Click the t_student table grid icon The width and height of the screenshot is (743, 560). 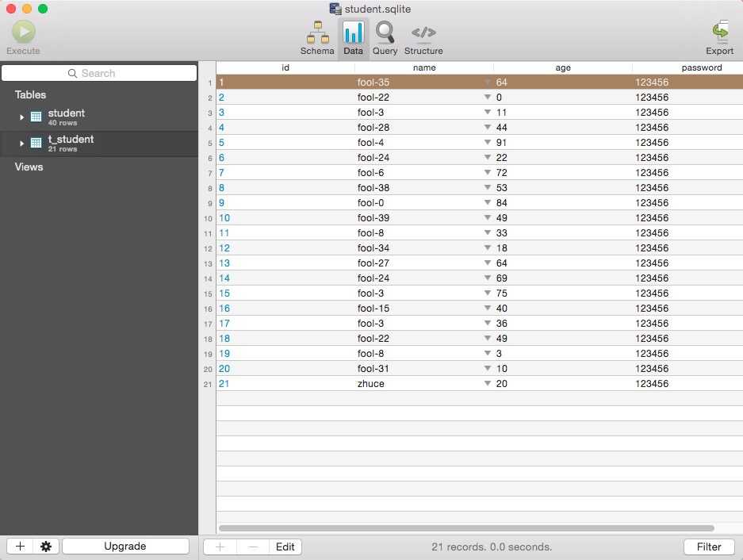(36, 143)
